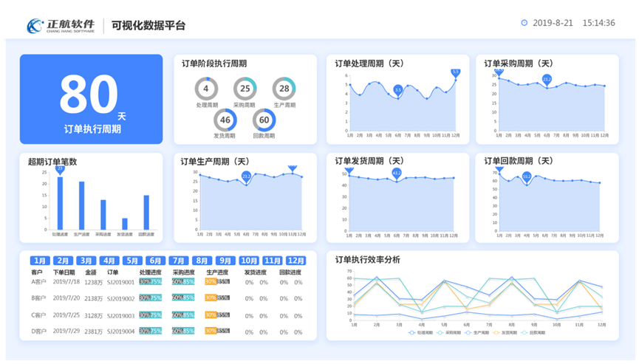The width and height of the screenshot is (639, 364).
Task: Toggle the 回款周期 series in efficiency legend
Action: pos(533,333)
